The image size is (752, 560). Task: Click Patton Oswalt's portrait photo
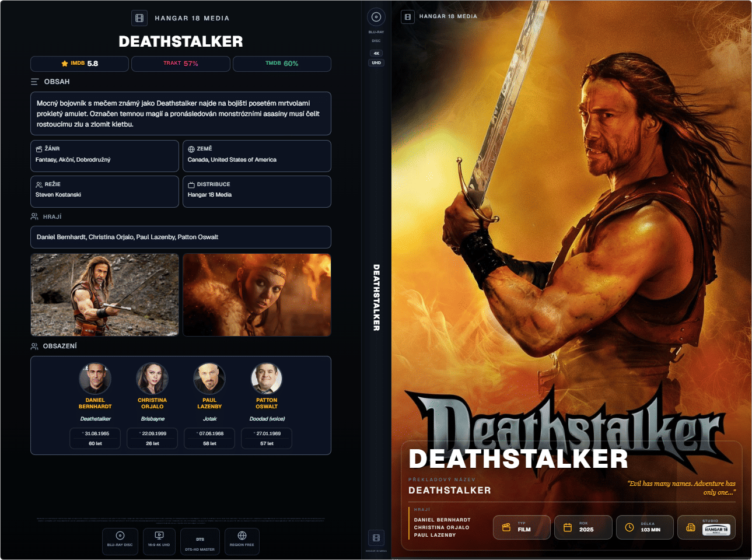pyautogui.click(x=267, y=379)
